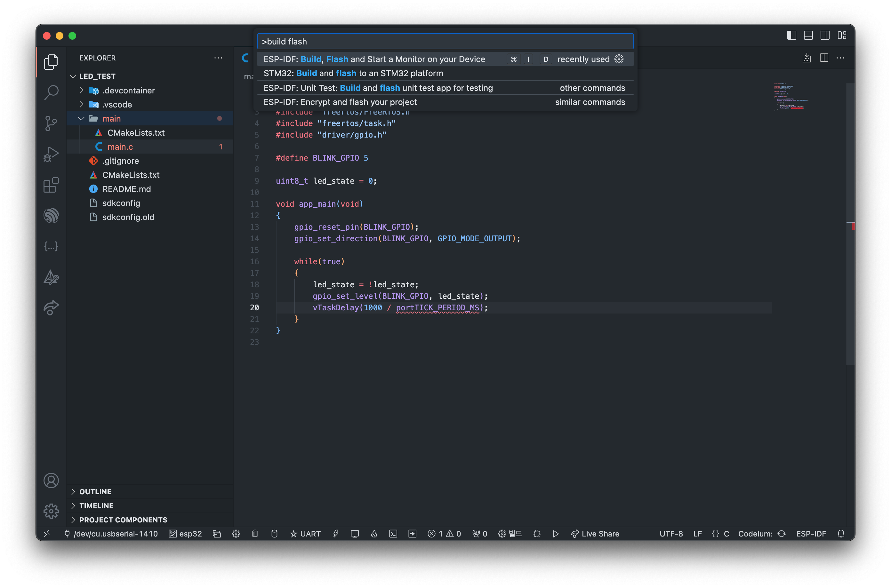Select ESP-IDF Encrypt and flash your project
The image size is (891, 588).
click(x=340, y=102)
